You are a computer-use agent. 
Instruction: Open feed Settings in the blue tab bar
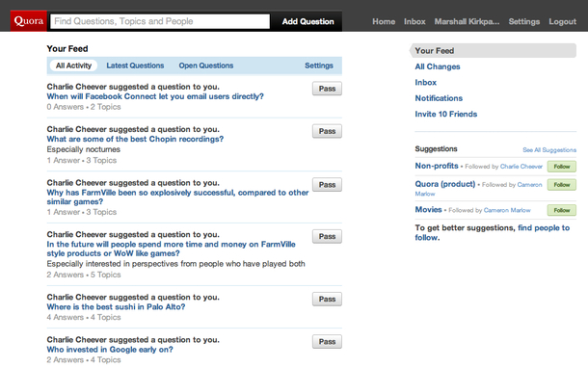click(319, 66)
